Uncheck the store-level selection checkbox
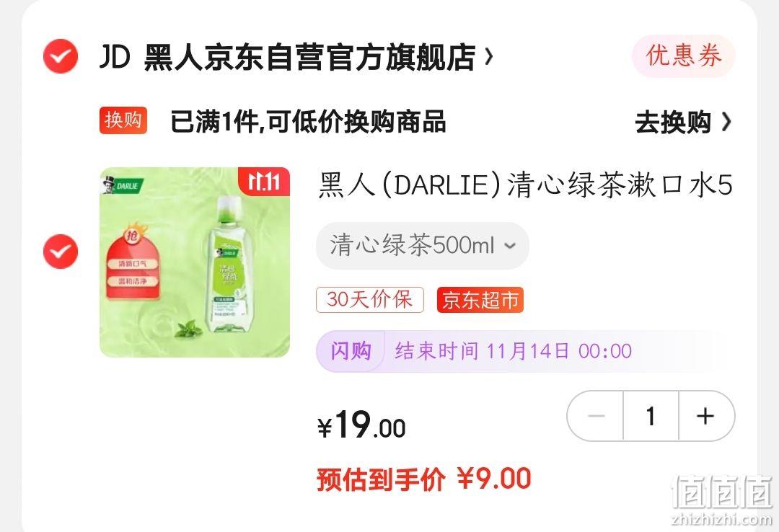Screen dimensions: 779x532 (61, 56)
